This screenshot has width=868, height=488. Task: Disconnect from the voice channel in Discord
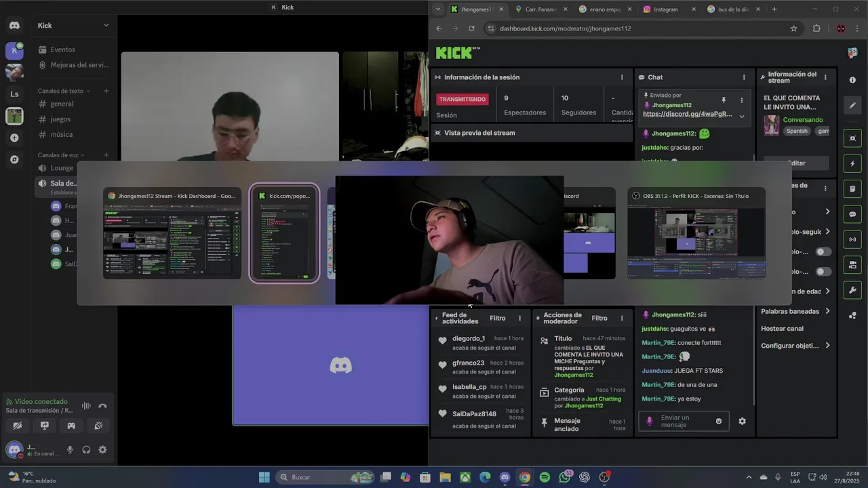click(x=102, y=405)
